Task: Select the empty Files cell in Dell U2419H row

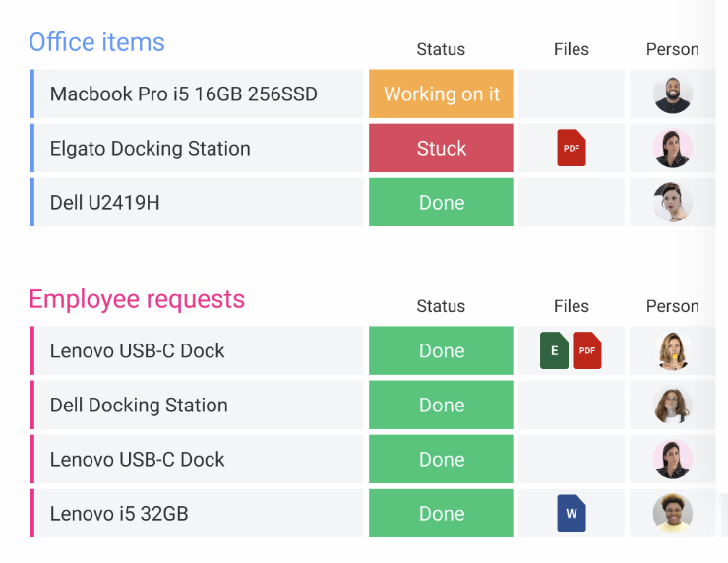Action: coord(571,203)
